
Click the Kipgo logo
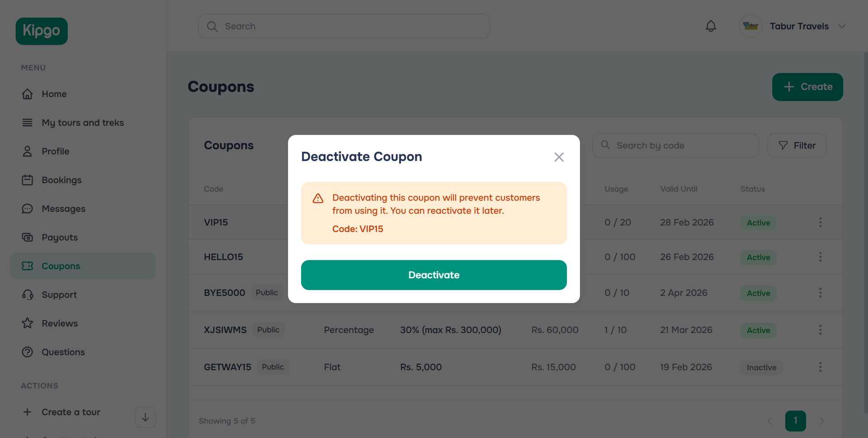tap(42, 31)
